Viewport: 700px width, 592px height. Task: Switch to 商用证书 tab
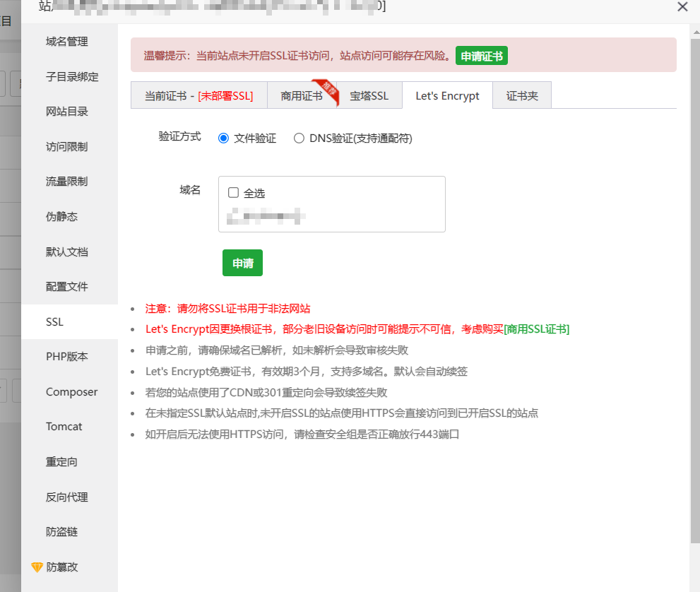click(302, 95)
